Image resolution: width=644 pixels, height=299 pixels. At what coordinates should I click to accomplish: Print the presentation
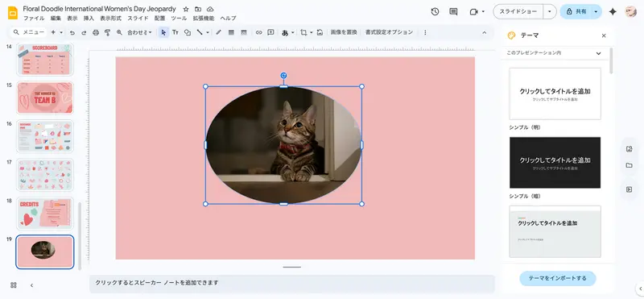(96, 32)
